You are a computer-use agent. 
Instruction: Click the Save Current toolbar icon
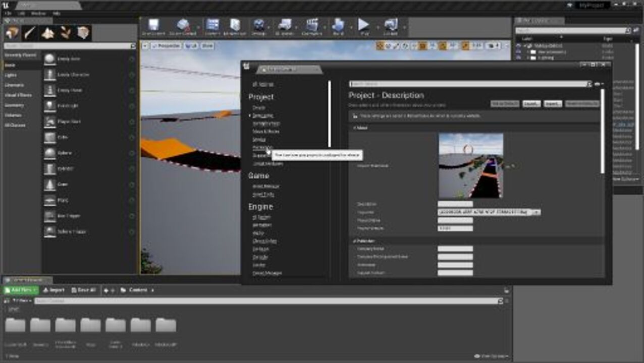point(153,27)
